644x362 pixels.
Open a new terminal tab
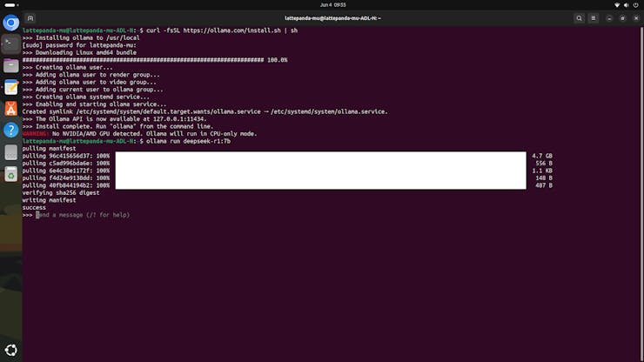pos(30,18)
